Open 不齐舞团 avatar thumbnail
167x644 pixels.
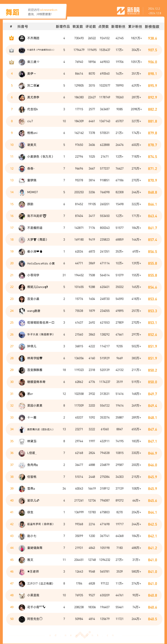pyautogui.click(x=22, y=38)
